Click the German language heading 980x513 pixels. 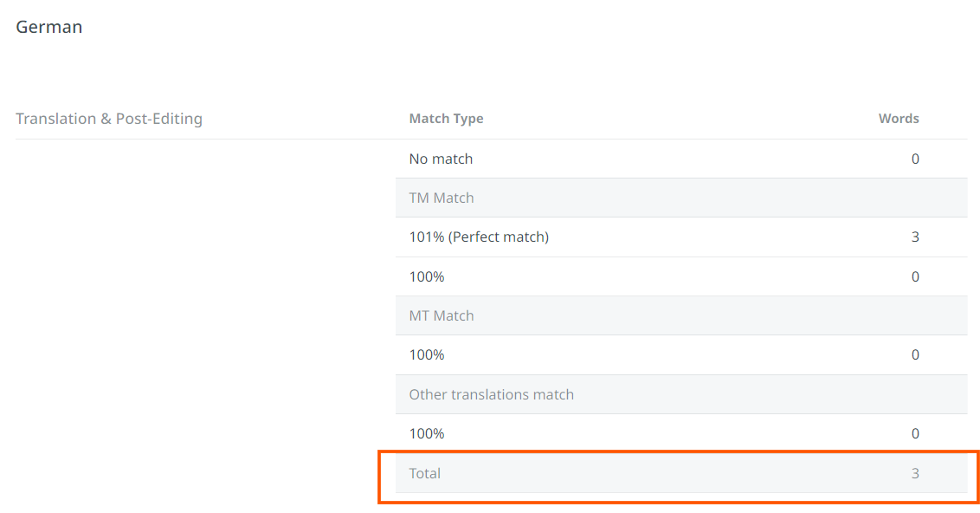(x=48, y=27)
